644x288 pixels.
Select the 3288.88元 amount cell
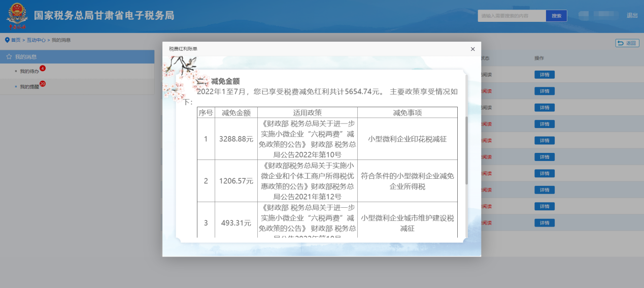(236, 139)
